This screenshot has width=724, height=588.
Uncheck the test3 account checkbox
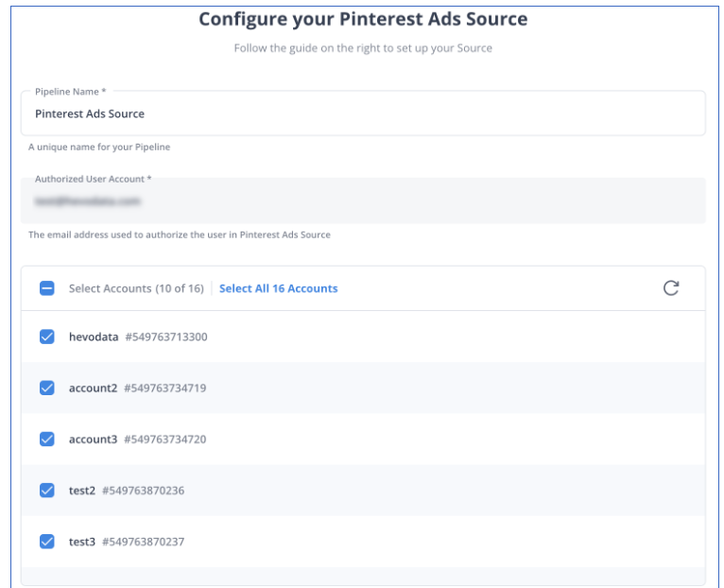pyautogui.click(x=46, y=542)
